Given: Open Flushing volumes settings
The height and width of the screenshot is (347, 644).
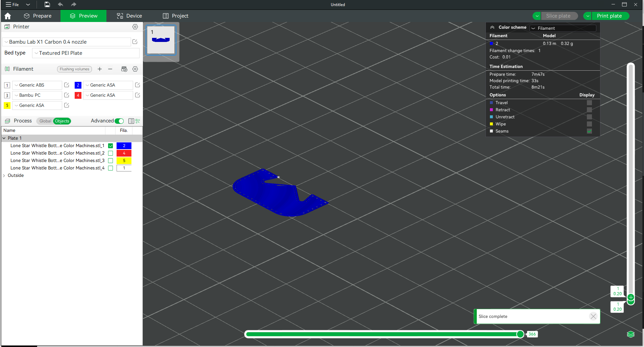Looking at the screenshot, I should click(74, 69).
